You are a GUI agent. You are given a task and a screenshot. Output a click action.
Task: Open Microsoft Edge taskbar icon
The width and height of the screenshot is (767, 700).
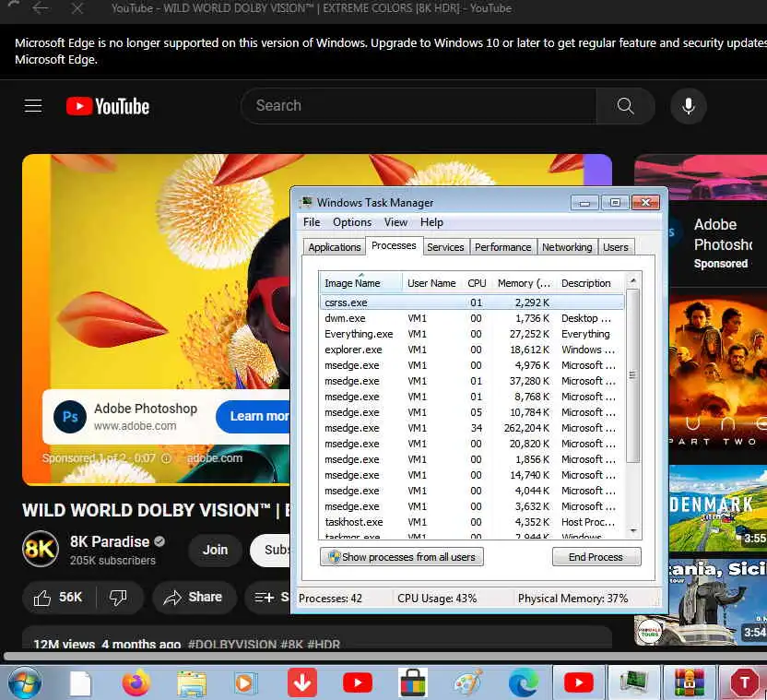pos(524,682)
